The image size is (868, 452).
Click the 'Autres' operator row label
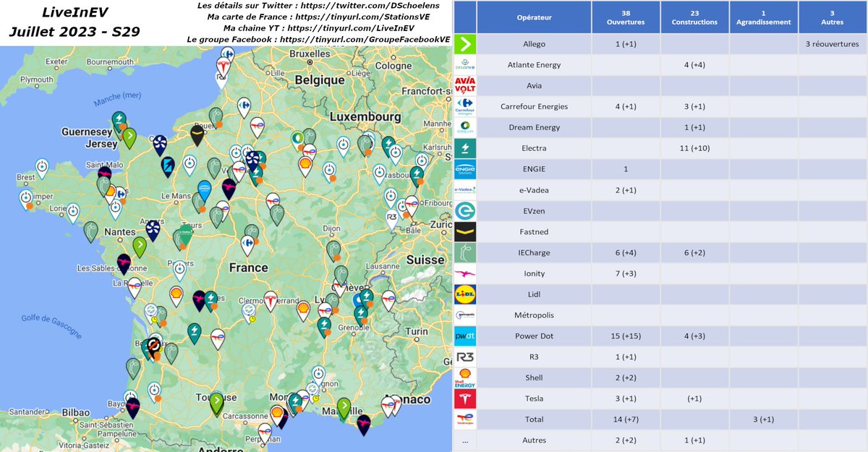click(x=534, y=440)
